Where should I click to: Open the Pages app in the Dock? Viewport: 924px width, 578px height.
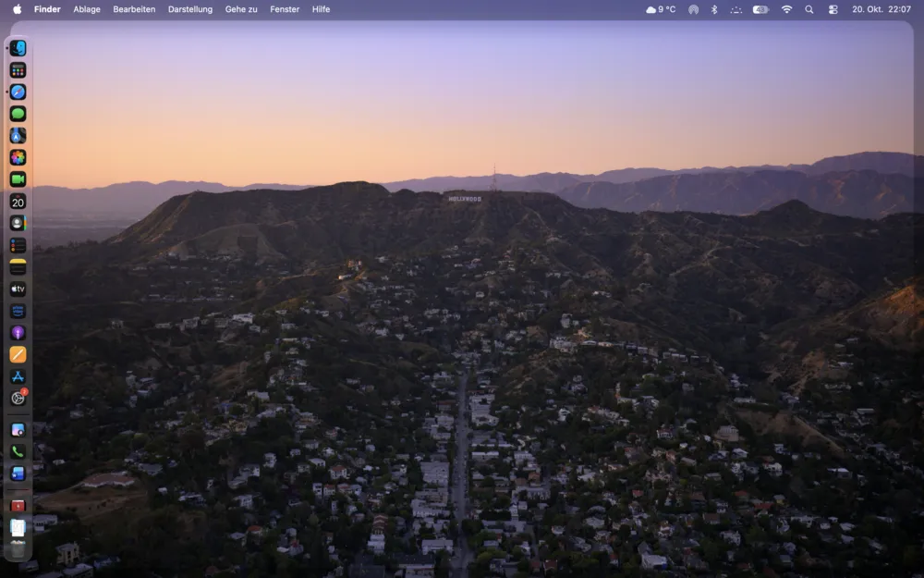point(18,354)
